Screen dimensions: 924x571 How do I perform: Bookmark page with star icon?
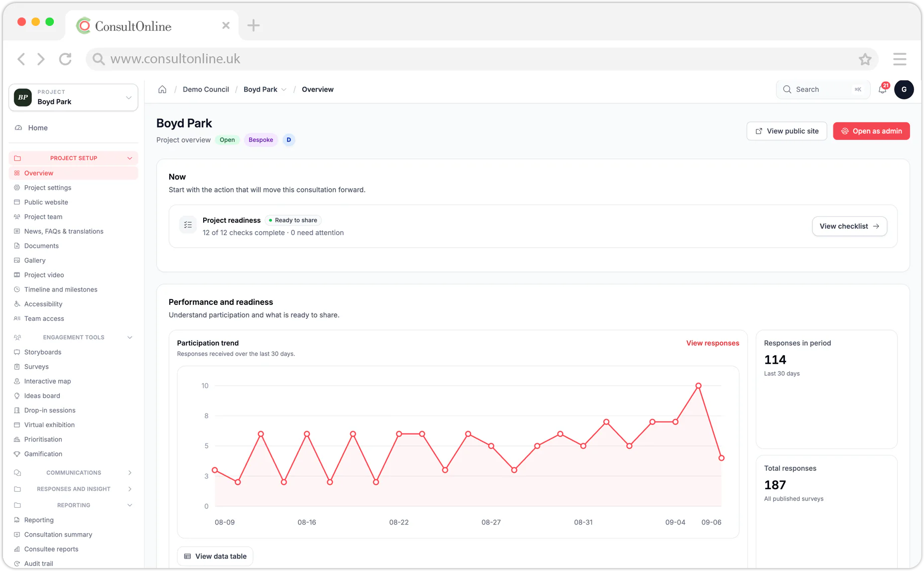tap(865, 59)
